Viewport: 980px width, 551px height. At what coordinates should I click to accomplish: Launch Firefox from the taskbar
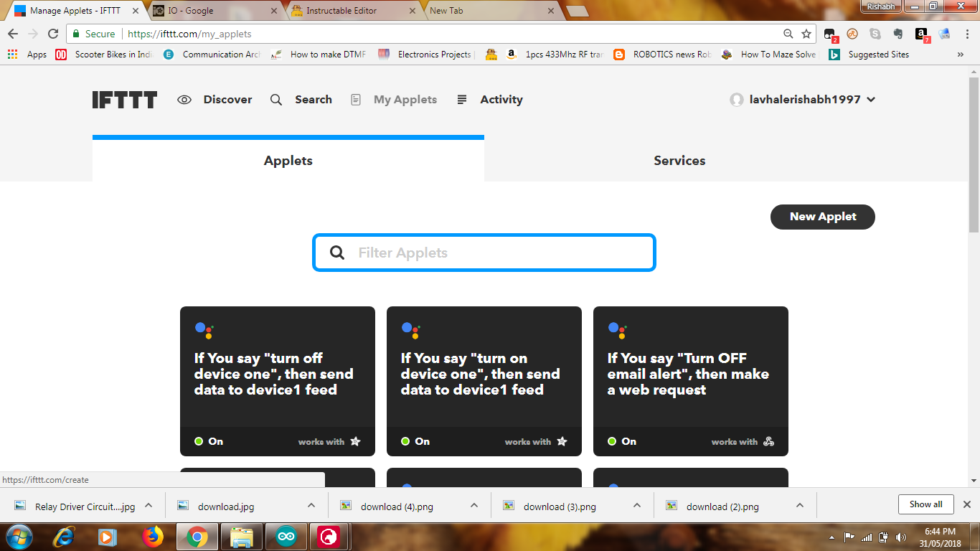pos(153,537)
